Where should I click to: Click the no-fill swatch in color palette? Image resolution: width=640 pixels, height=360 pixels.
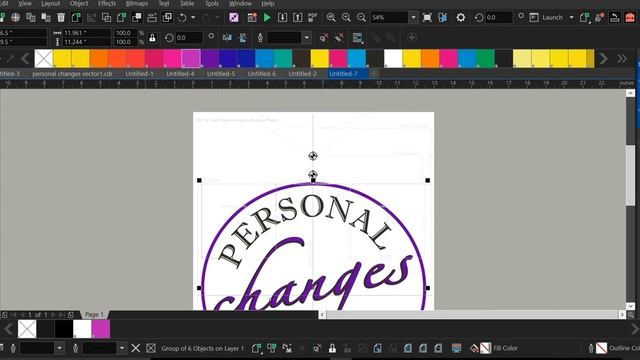tap(44, 58)
